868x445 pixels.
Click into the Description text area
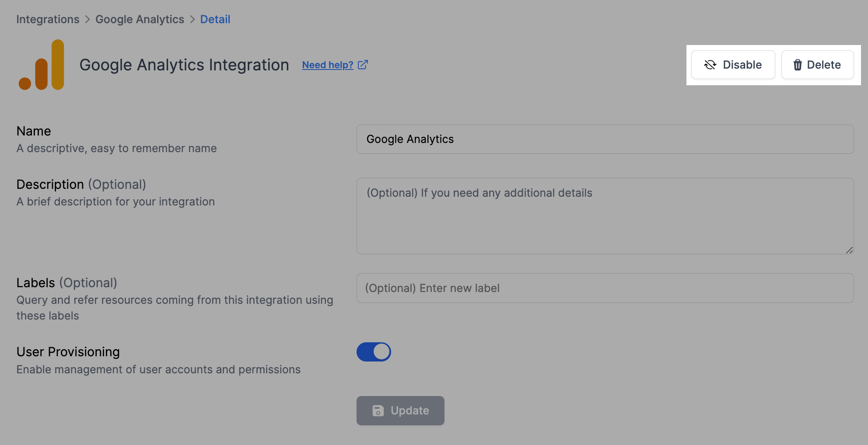coord(605,216)
